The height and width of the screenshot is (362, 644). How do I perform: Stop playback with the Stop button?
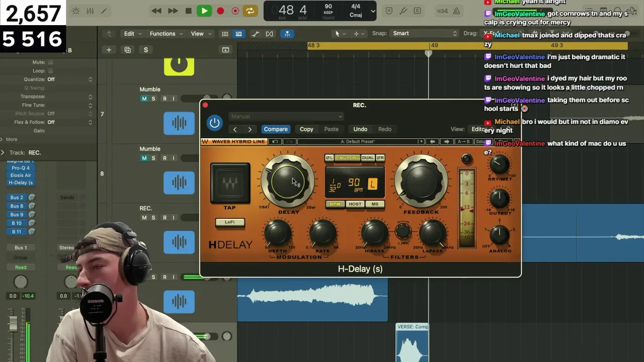(188, 11)
